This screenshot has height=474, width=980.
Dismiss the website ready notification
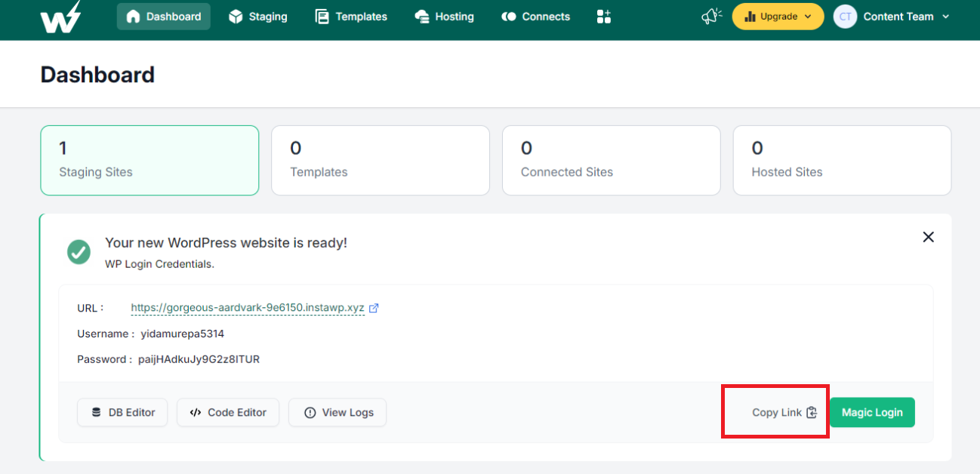[929, 237]
